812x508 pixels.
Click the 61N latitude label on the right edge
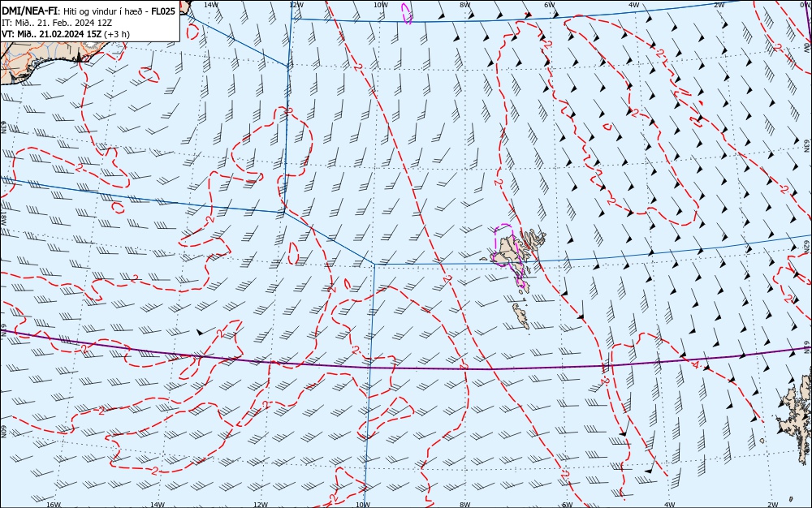coord(807,347)
